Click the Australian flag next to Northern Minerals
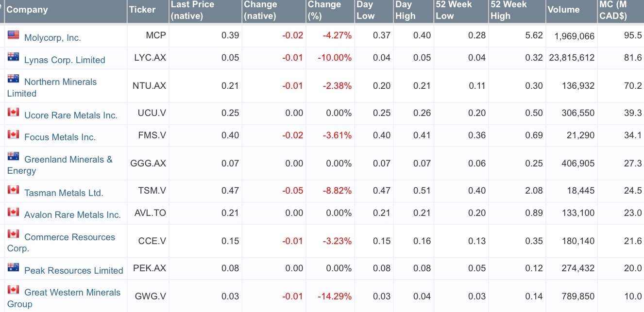This screenshot has width=644, height=312. click(x=13, y=79)
